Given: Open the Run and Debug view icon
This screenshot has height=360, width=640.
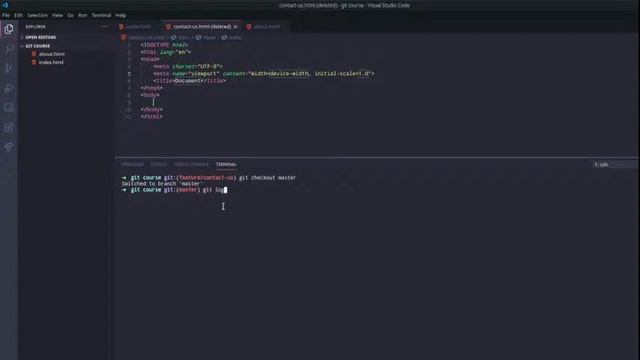Looking at the screenshot, I should click(9, 88).
